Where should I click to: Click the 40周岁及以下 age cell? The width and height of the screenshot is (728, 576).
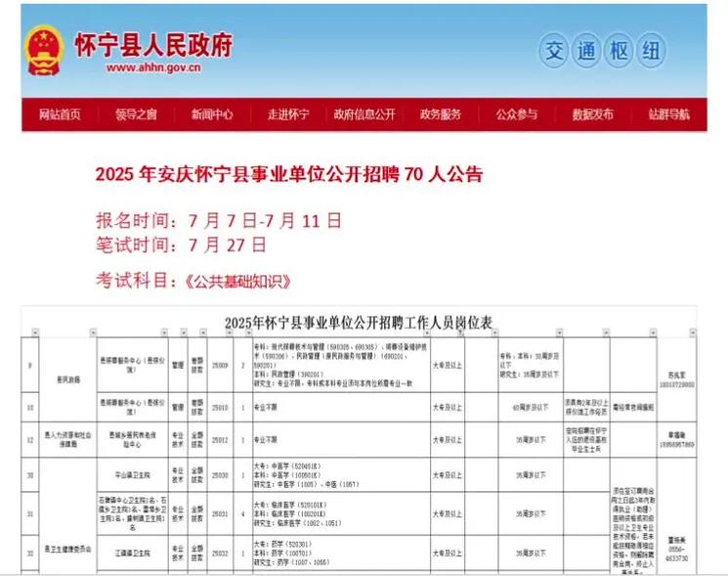click(x=531, y=408)
